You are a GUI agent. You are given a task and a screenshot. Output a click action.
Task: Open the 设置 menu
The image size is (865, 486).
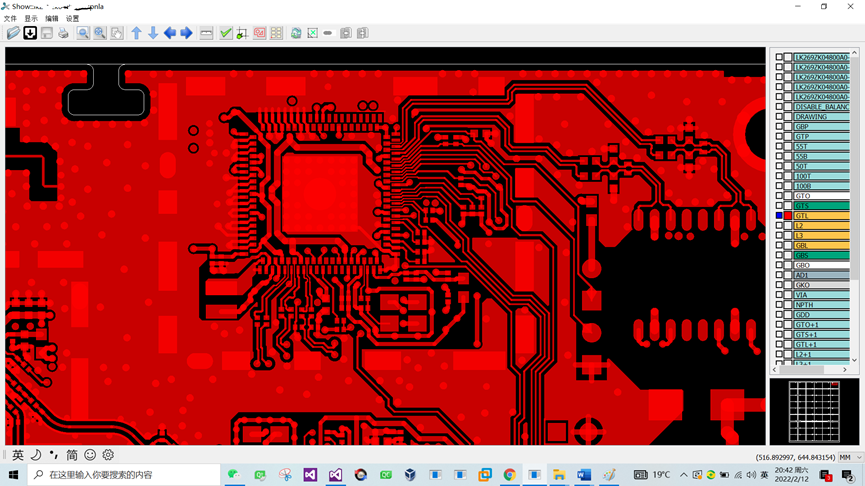[x=73, y=18]
